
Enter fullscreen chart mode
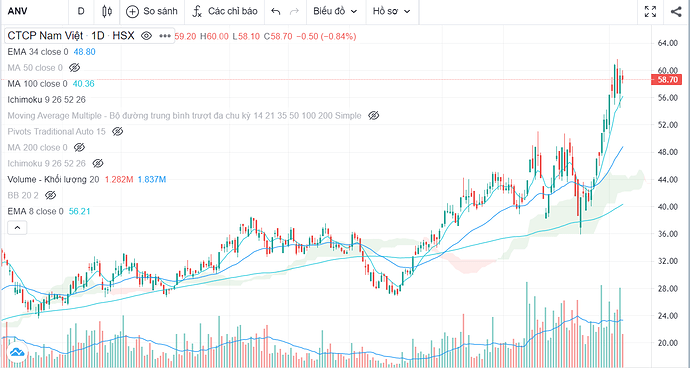coord(650,11)
